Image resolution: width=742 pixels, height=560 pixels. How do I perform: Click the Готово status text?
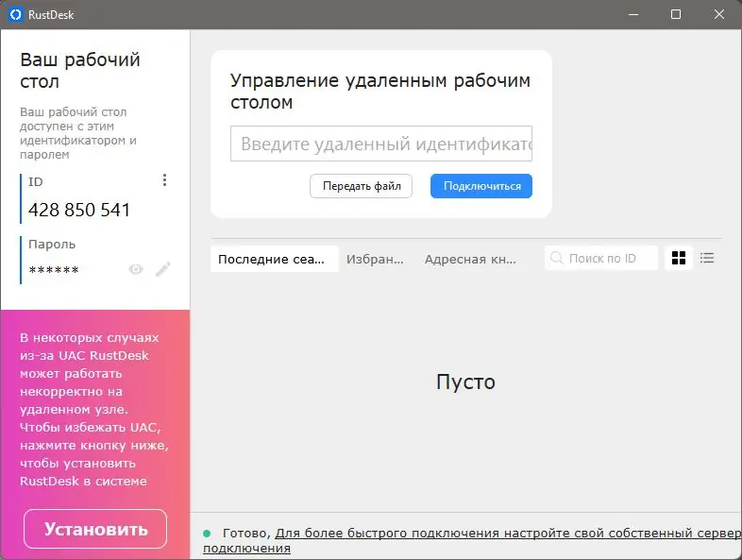pos(246,533)
